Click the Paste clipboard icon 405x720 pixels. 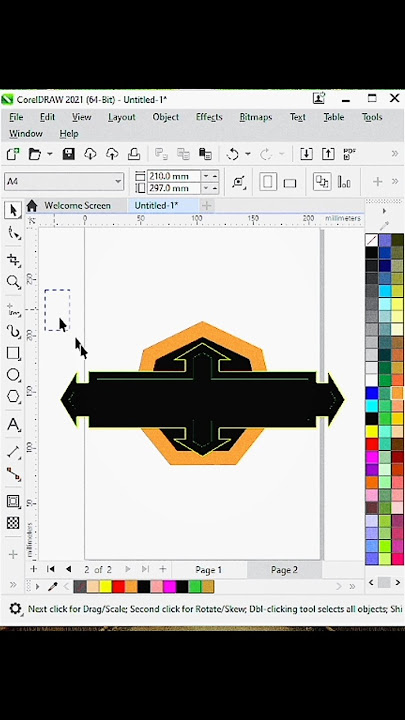click(205, 154)
